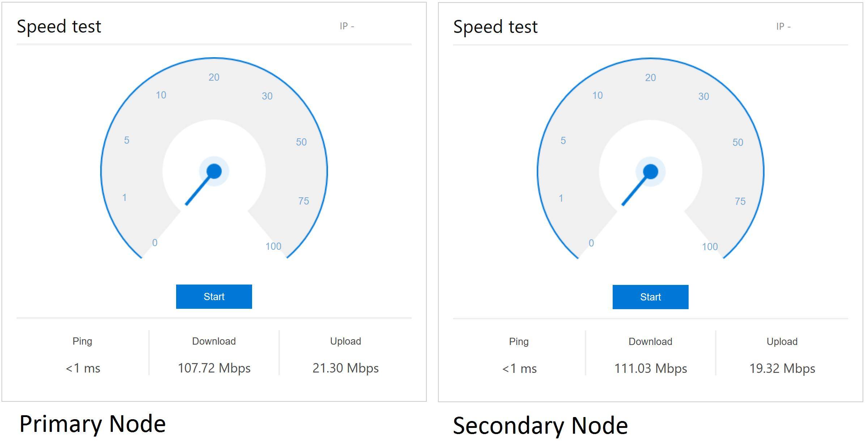Click the Secondary Node caption text
The image size is (868, 446).
(540, 425)
